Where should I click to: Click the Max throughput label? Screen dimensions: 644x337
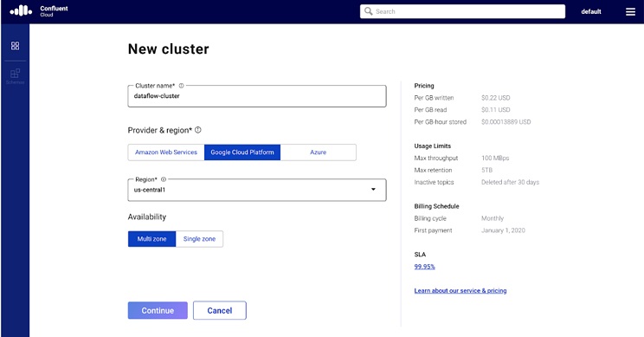436,158
